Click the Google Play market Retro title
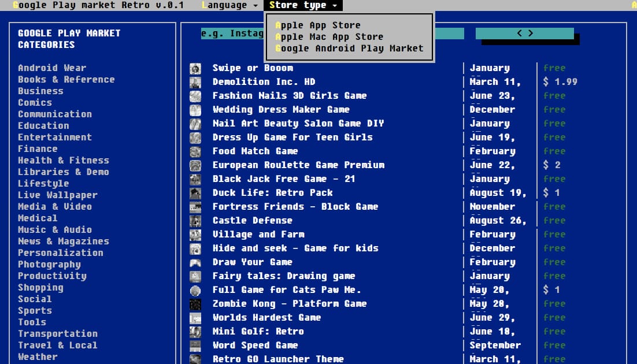The image size is (637, 364). pyautogui.click(x=98, y=5)
